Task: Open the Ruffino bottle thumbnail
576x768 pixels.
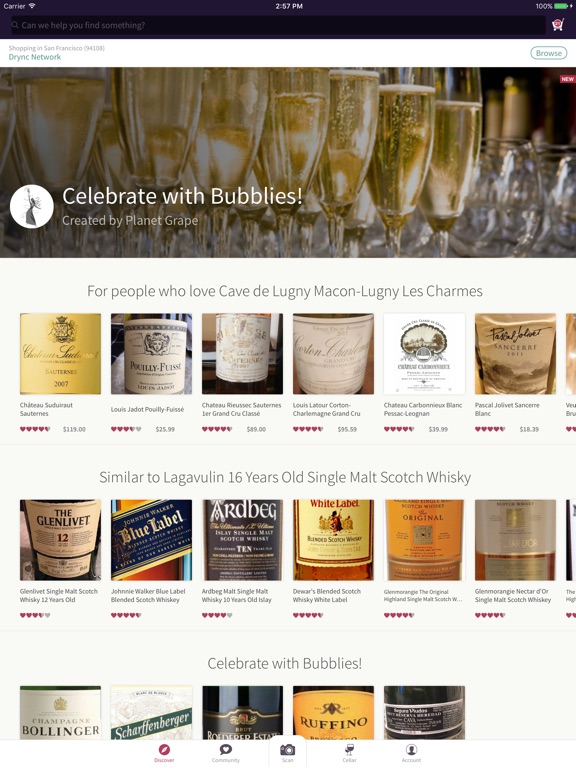Action: coord(334,713)
